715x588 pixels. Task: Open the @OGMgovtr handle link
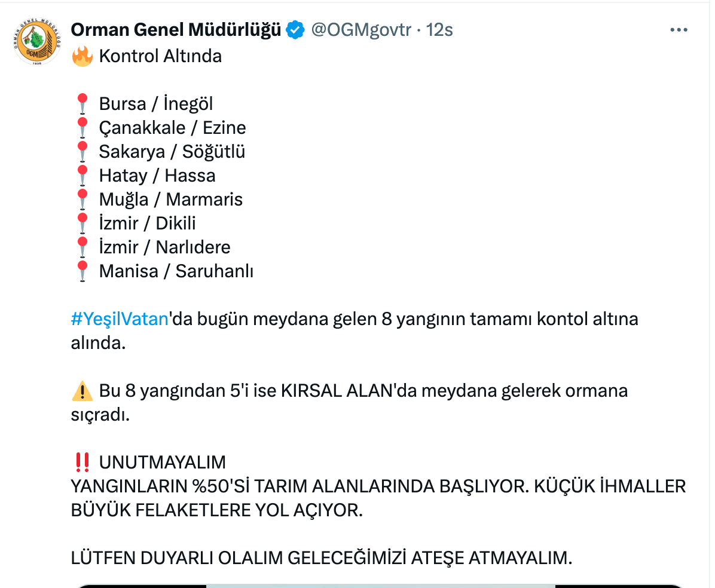pyautogui.click(x=361, y=30)
